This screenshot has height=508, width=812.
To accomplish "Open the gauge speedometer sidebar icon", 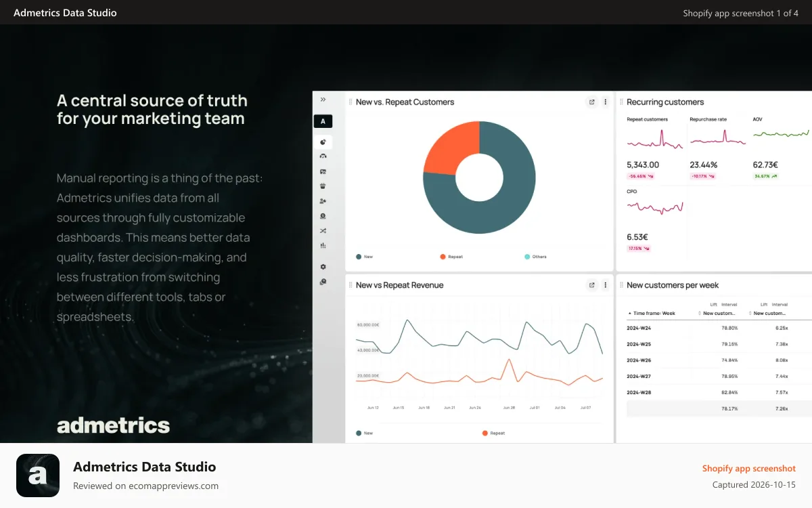I will coord(323,156).
